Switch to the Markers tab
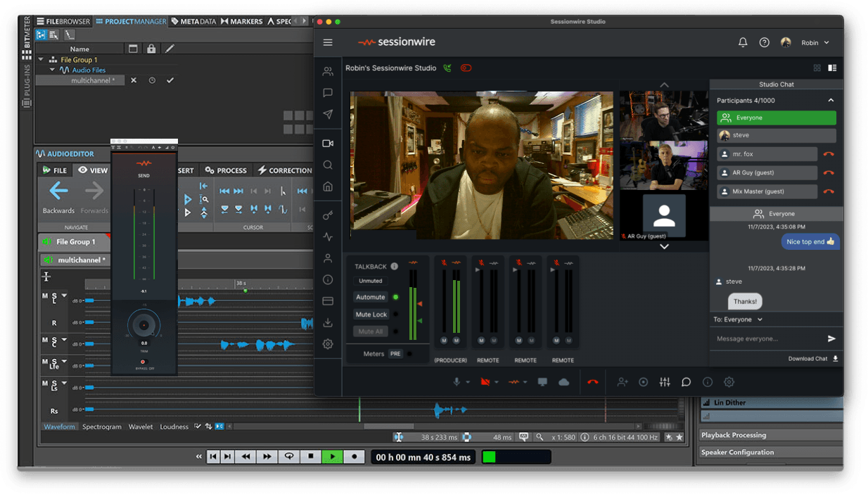 242,22
